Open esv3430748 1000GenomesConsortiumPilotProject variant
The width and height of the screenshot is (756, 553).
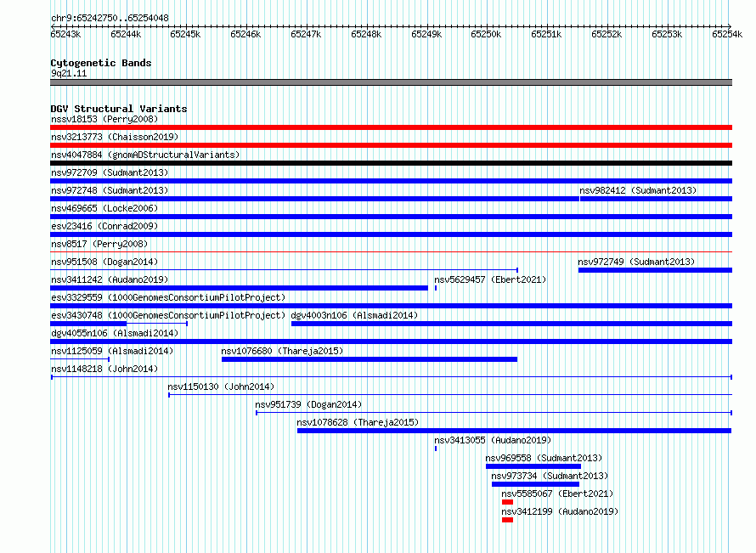coord(168,315)
